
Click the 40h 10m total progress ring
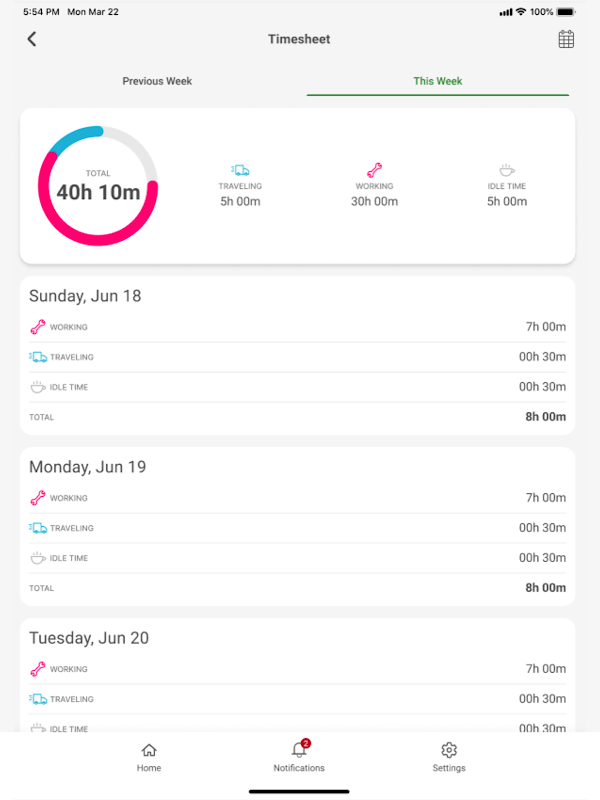pos(98,186)
